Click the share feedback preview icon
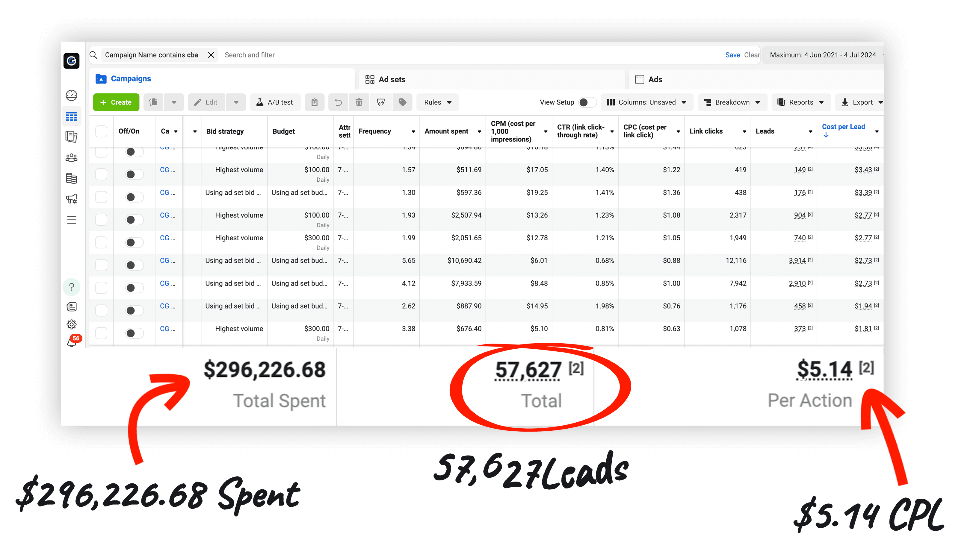970x560 pixels. [381, 102]
